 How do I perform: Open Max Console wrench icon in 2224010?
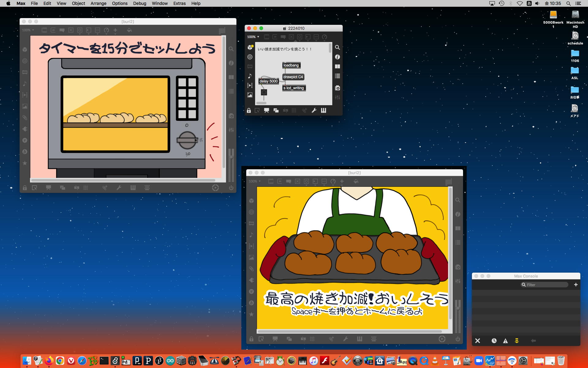[x=314, y=110]
